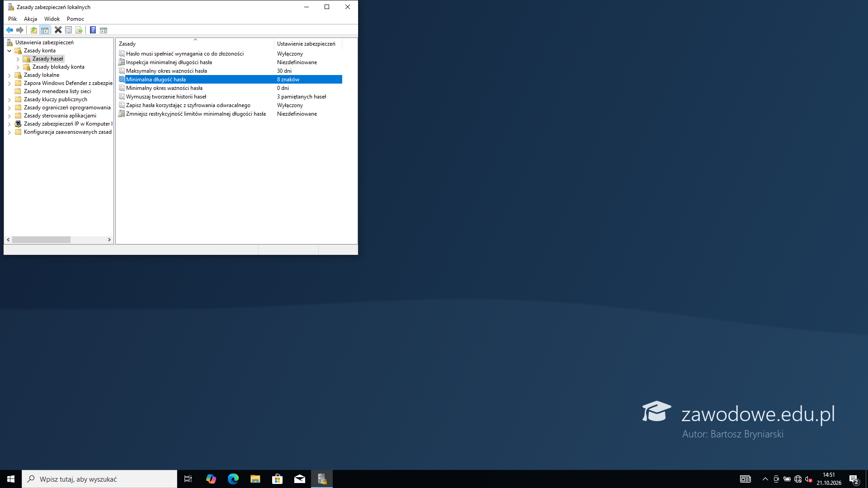Open the network status tray icon
The width and height of the screenshot is (868, 488).
tap(798, 479)
